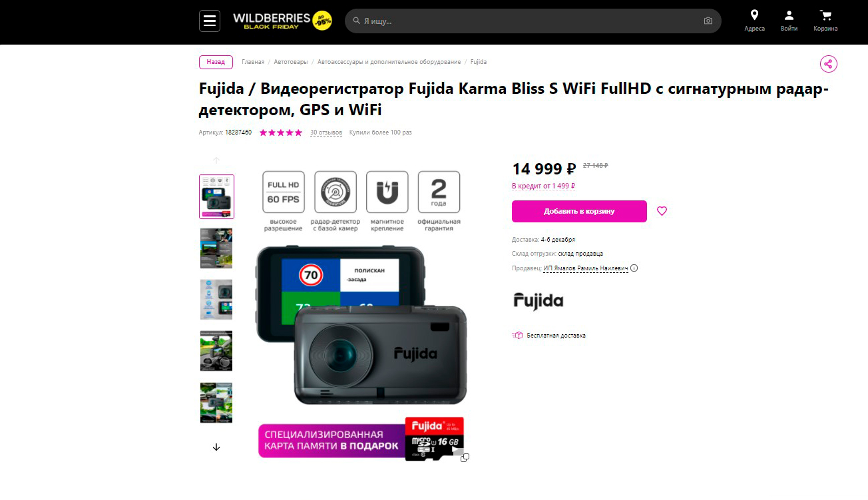Go to Главная breadcrumb
Image resolution: width=868 pixels, height=500 pixels.
pyautogui.click(x=253, y=62)
